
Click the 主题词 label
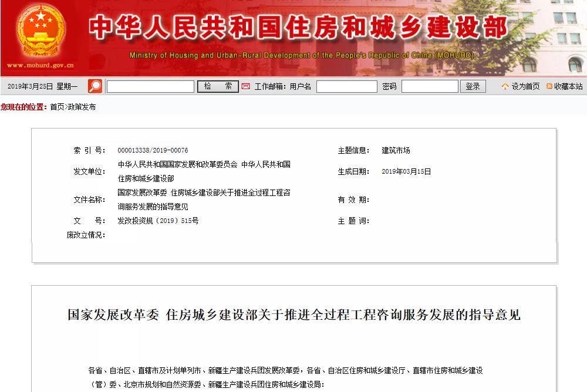(x=353, y=221)
